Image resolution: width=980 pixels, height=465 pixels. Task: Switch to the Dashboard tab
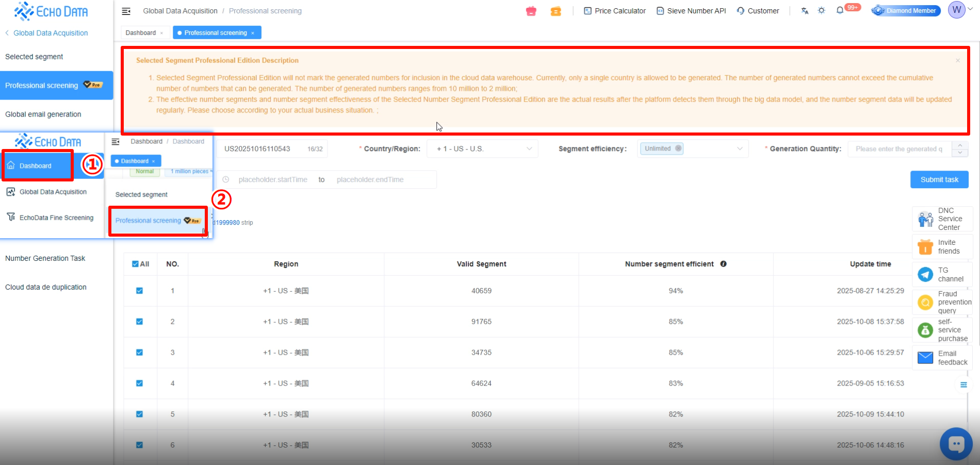(141, 33)
